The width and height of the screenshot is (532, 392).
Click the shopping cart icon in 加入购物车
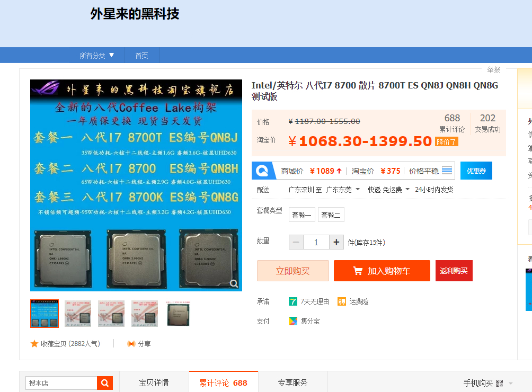click(x=358, y=271)
